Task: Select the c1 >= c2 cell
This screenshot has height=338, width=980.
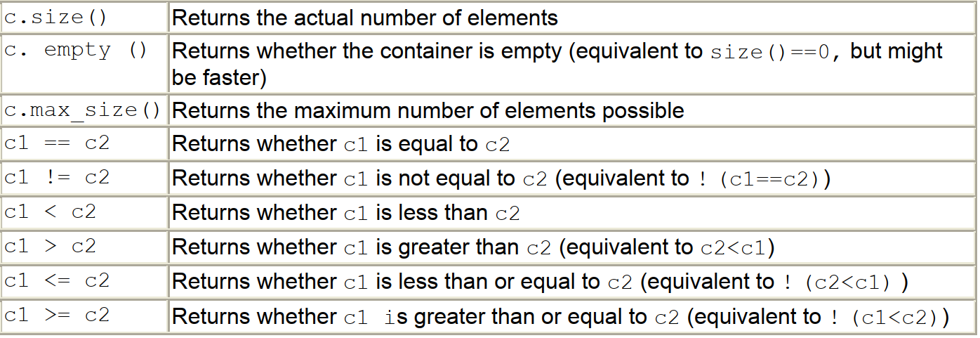Action: pos(58,316)
